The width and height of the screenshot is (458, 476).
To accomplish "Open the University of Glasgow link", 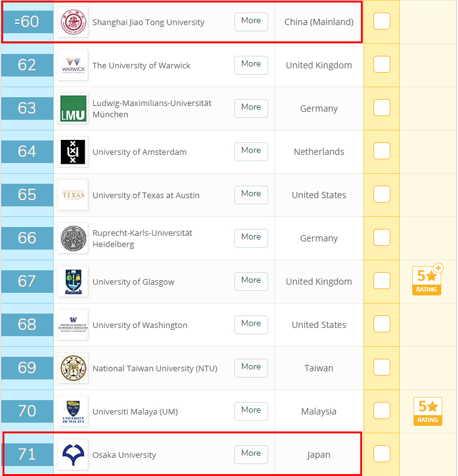I will (x=133, y=282).
